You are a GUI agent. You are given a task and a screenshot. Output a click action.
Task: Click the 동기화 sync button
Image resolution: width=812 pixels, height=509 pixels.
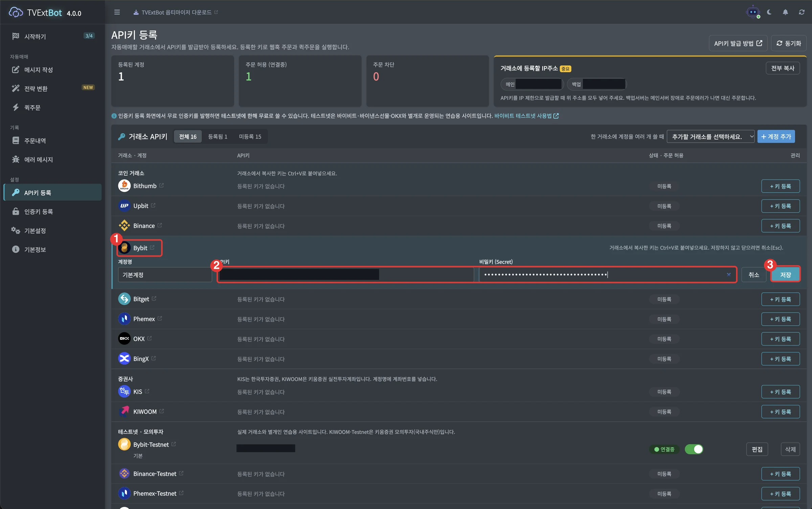789,43
